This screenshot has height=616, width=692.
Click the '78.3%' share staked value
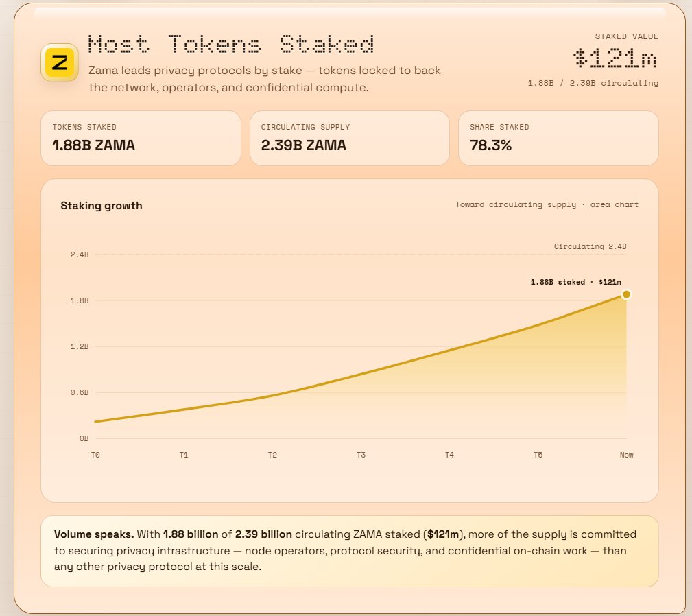490,145
